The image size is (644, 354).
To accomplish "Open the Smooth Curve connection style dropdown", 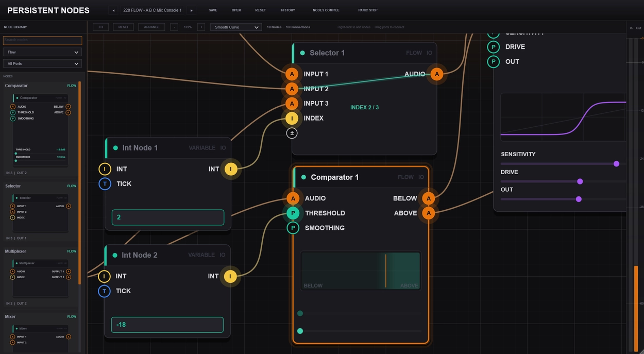I will 236,27.
